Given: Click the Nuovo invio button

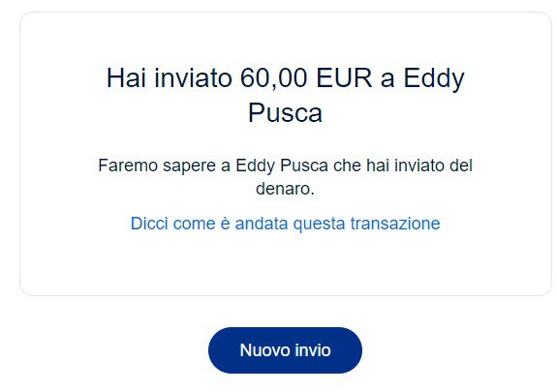Looking at the screenshot, I should [285, 350].
